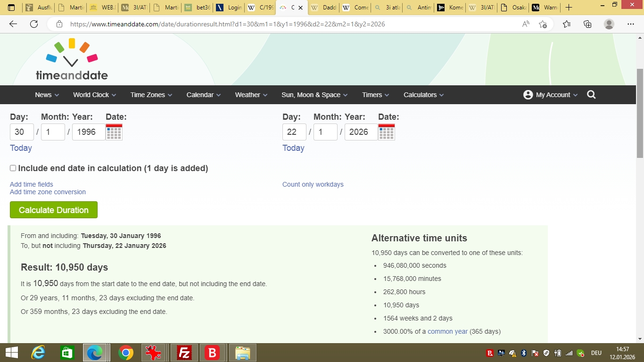644x362 pixels.
Task: Open the My Account dropdown
Action: pyautogui.click(x=550, y=95)
